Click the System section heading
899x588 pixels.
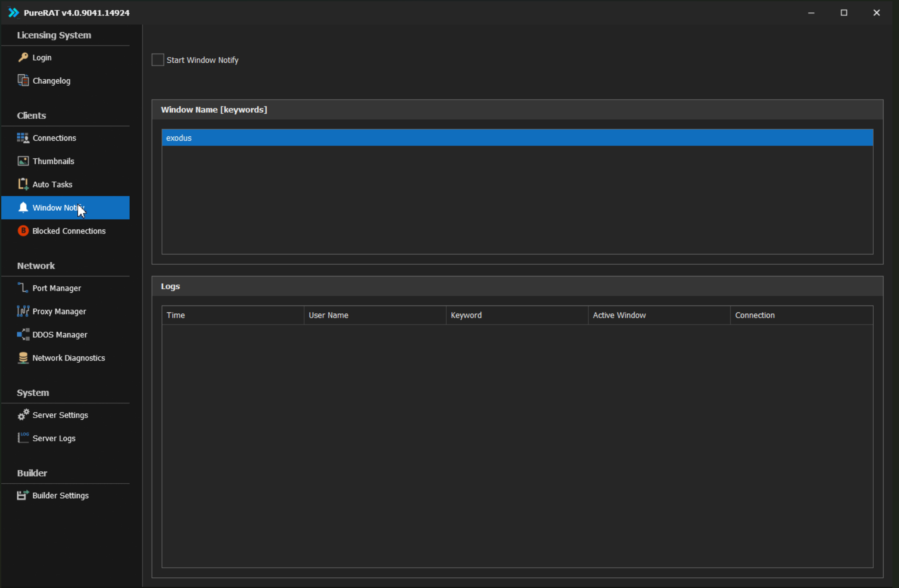tap(33, 392)
